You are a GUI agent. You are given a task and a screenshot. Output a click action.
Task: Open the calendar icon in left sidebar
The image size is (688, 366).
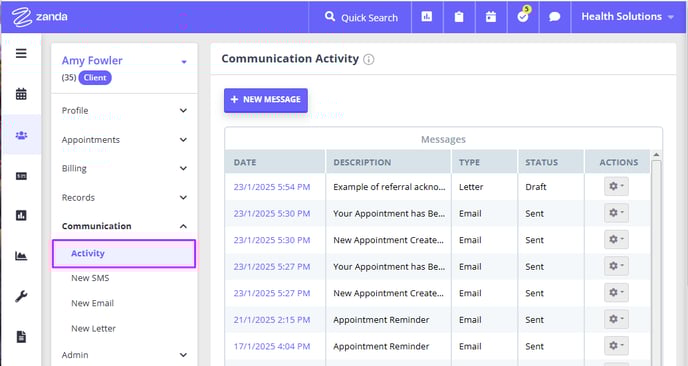pos(21,94)
